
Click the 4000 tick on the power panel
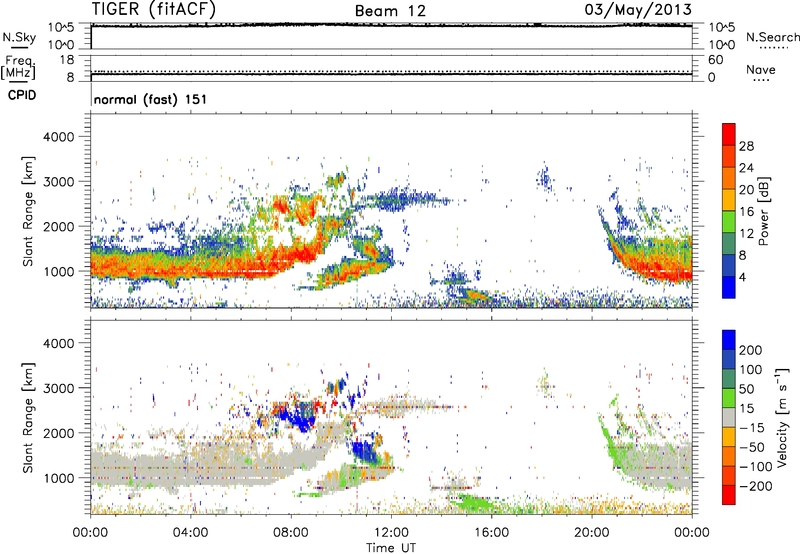coord(58,137)
